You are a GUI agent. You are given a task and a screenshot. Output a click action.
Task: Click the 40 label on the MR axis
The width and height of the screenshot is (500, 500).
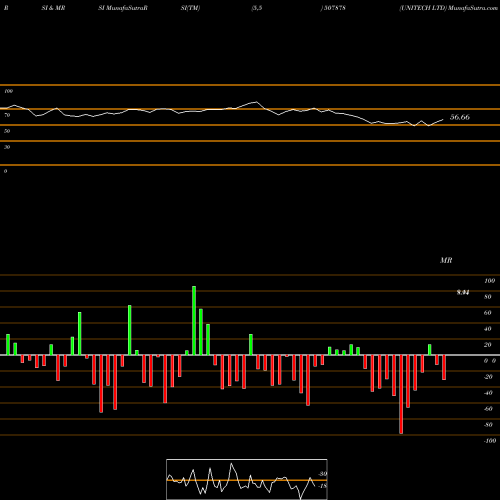(x=488, y=329)
